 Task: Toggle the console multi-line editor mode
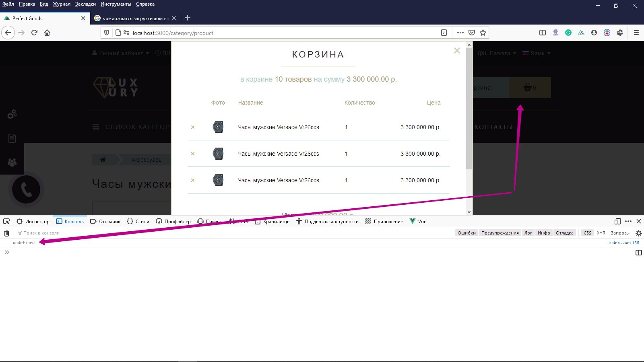click(639, 253)
